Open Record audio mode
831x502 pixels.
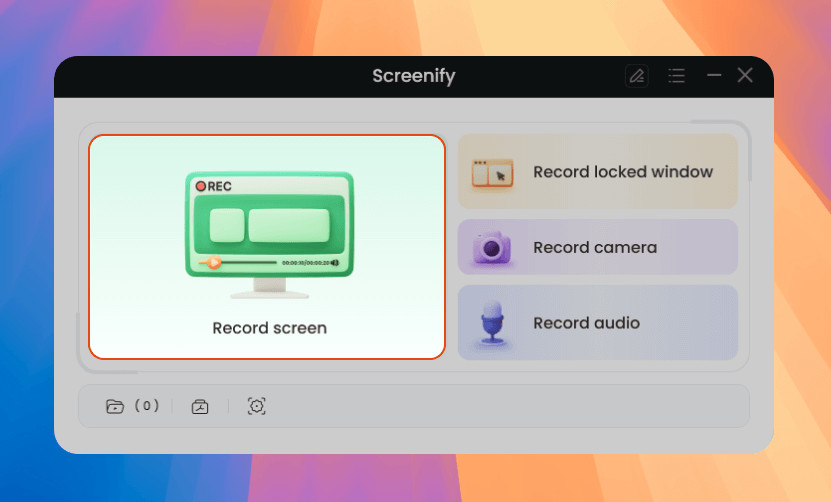point(597,322)
